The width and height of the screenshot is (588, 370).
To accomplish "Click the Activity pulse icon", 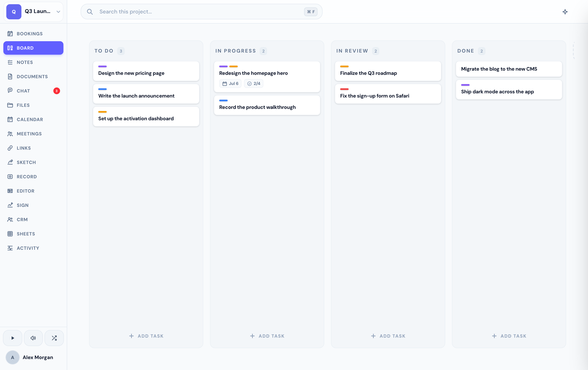I will [10, 248].
